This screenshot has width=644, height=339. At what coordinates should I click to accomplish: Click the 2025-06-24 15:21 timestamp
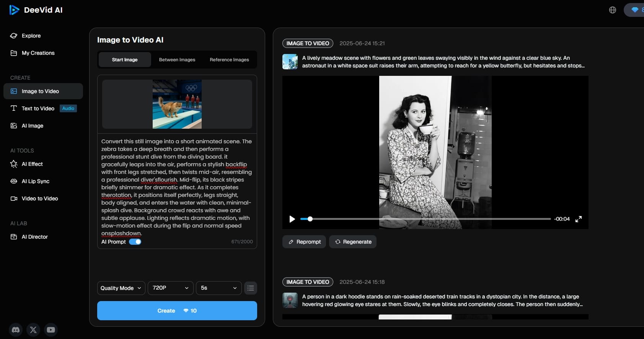(362, 43)
